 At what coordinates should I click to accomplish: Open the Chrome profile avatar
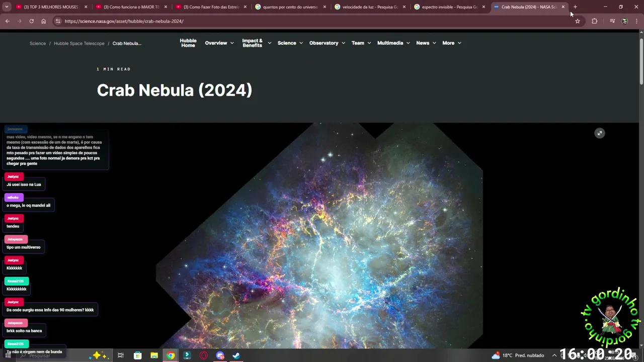(x=625, y=21)
